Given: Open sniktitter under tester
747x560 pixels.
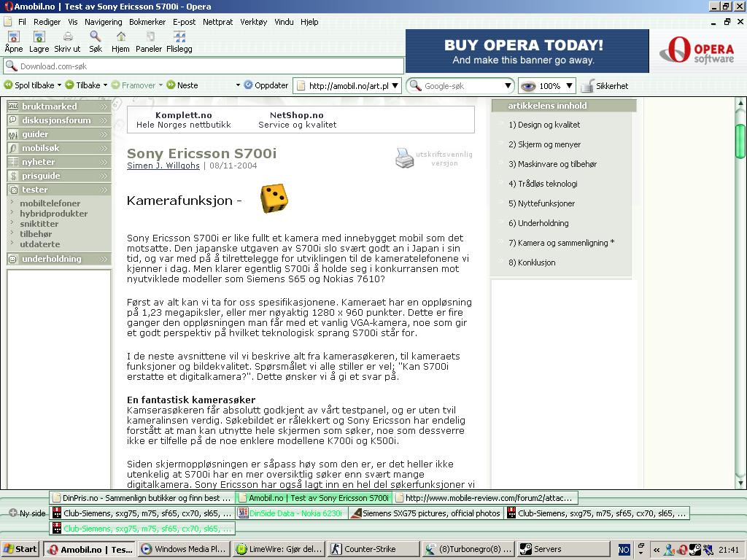Looking at the screenshot, I should (39, 224).
